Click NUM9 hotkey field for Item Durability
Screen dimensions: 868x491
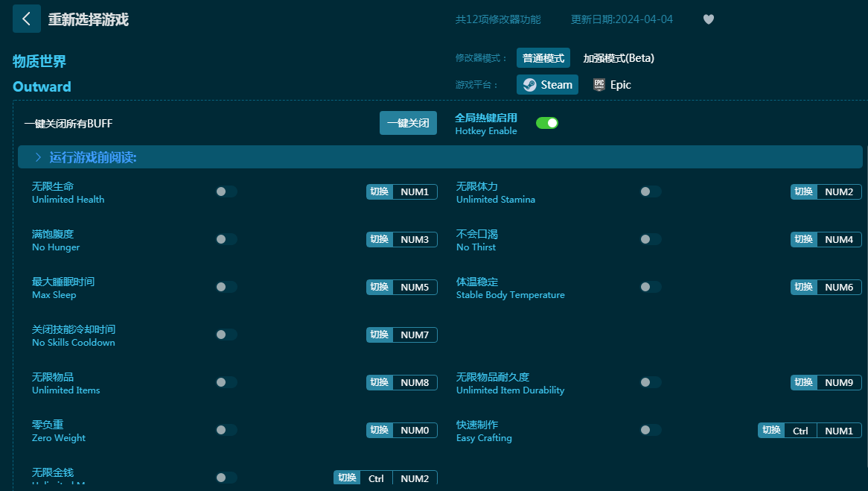coord(839,382)
